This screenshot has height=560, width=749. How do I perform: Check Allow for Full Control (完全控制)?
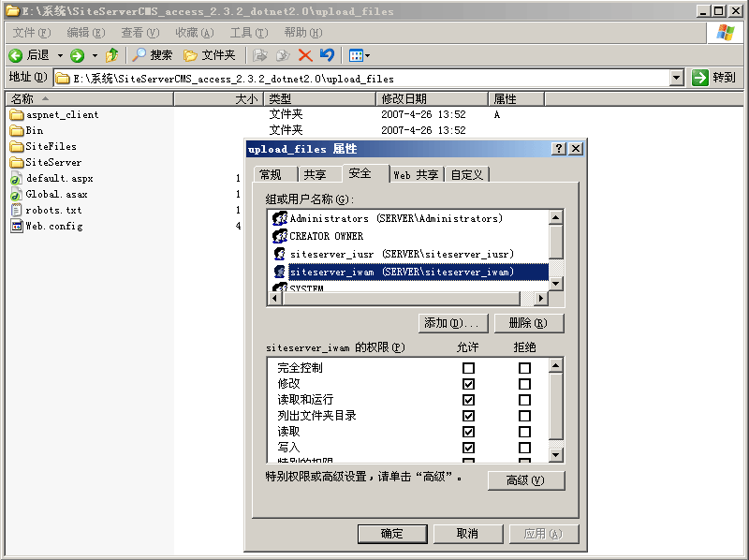(x=469, y=368)
